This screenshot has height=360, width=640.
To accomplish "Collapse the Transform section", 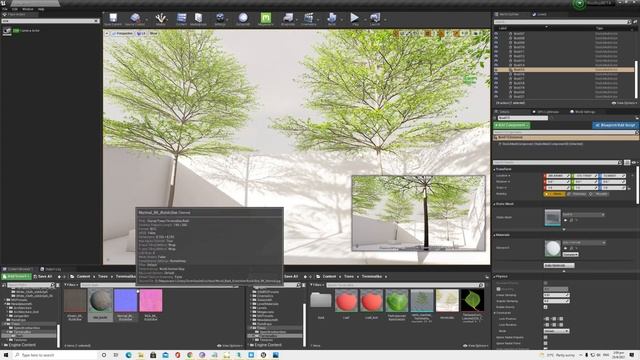I will 495,169.
